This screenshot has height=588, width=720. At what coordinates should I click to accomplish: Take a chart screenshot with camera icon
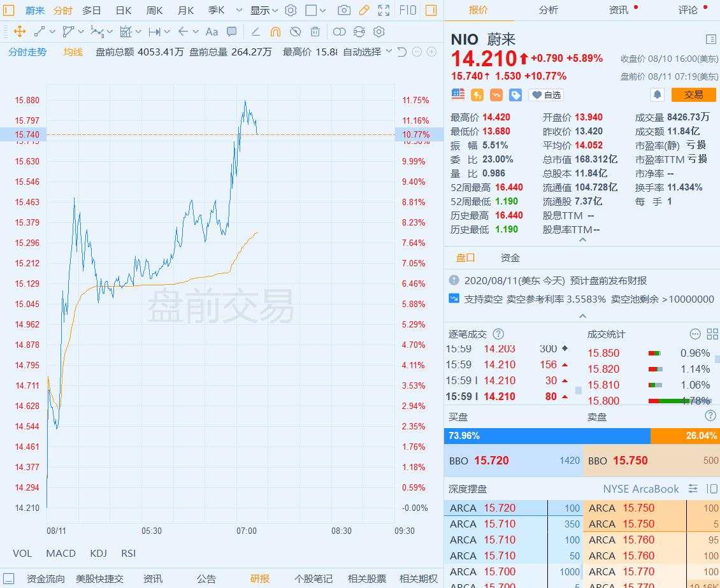pos(344,10)
